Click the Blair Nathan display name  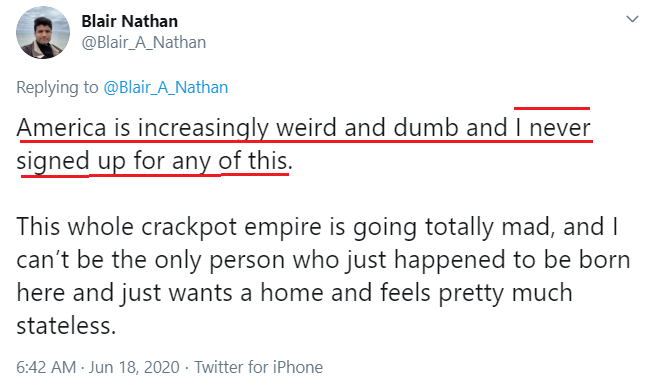129,21
